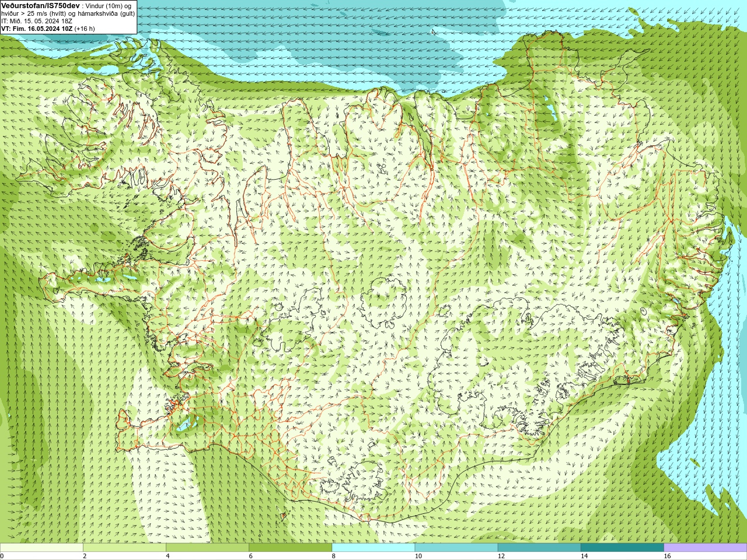The image size is (747, 560).
Task: Click the 2-4 m/s light green legend swatch
Action: click(124, 548)
